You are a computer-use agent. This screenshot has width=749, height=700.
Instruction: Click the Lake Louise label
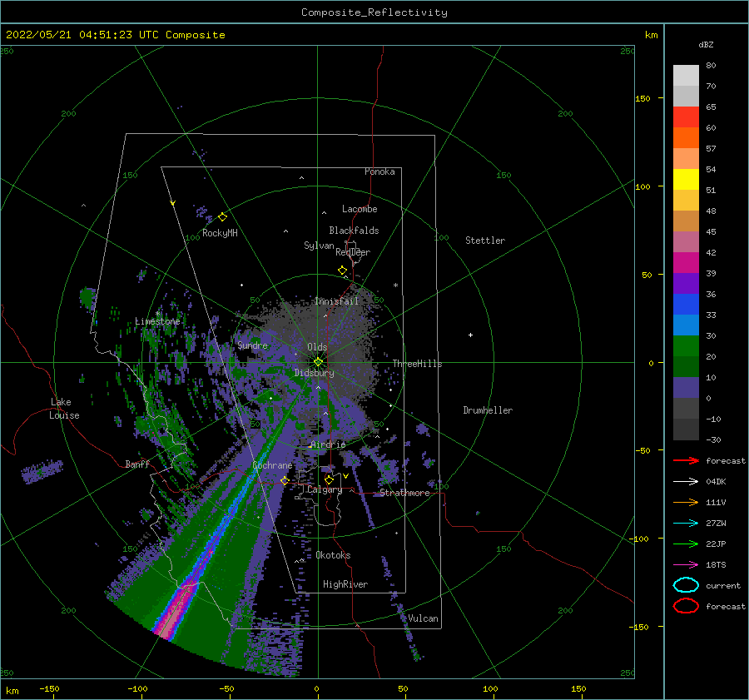coord(64,409)
